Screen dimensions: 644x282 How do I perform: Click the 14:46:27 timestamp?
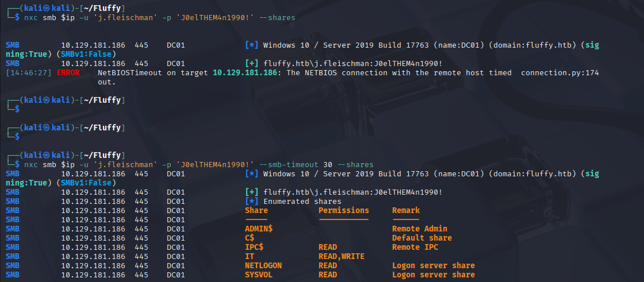point(29,73)
